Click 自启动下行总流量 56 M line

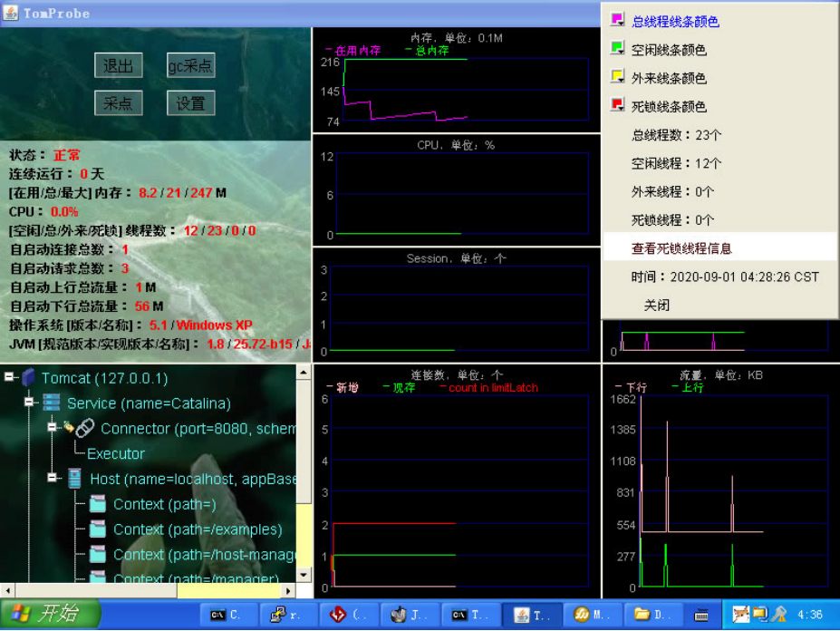click(x=86, y=306)
